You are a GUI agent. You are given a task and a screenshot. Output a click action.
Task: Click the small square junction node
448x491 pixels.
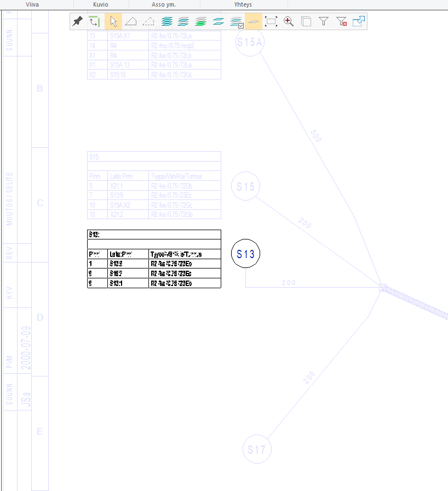[383, 288]
